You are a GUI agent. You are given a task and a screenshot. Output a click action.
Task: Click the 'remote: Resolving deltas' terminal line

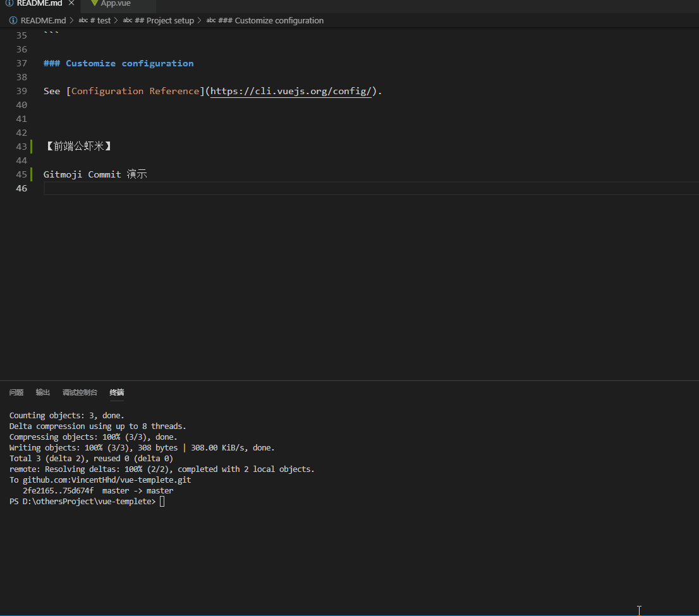162,469
